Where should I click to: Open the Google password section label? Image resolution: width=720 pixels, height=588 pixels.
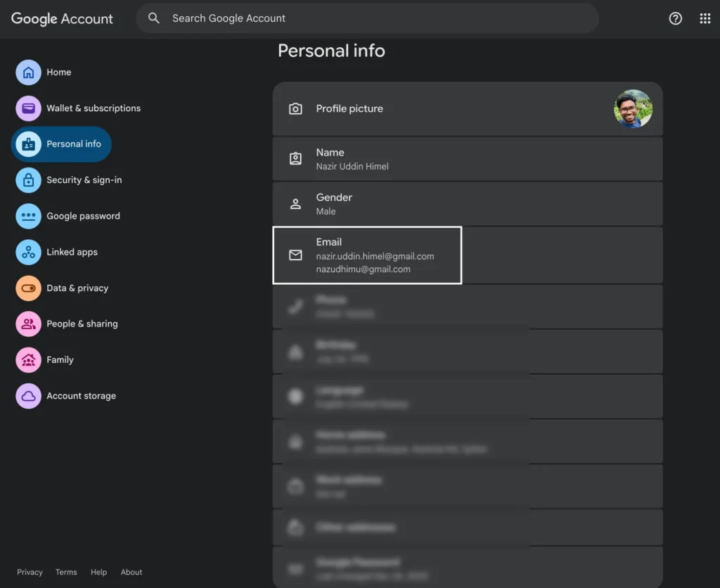click(x=83, y=216)
